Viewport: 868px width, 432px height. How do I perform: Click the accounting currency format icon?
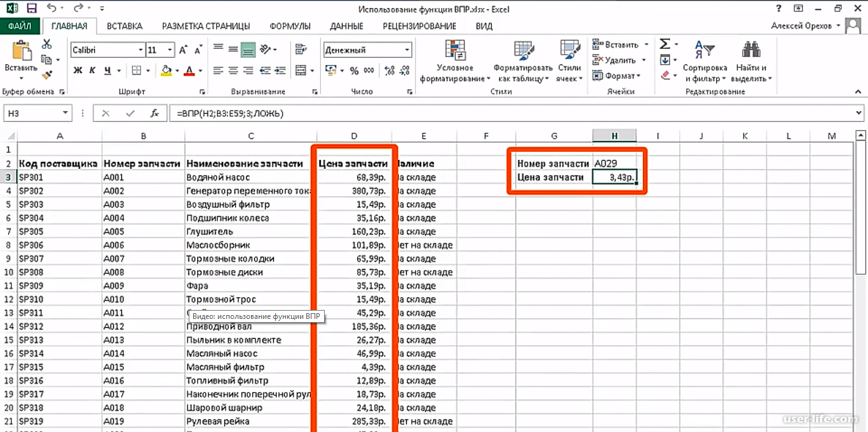tap(330, 70)
